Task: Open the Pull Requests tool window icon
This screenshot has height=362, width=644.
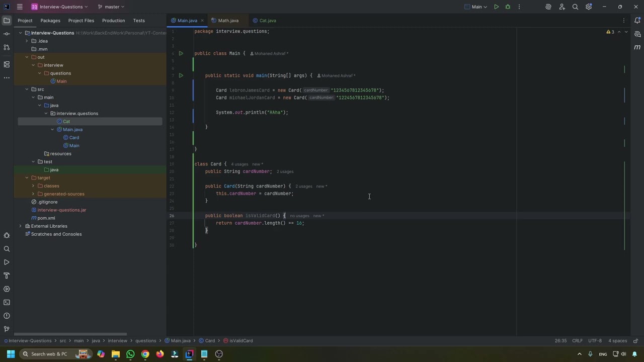Action: click(x=7, y=47)
